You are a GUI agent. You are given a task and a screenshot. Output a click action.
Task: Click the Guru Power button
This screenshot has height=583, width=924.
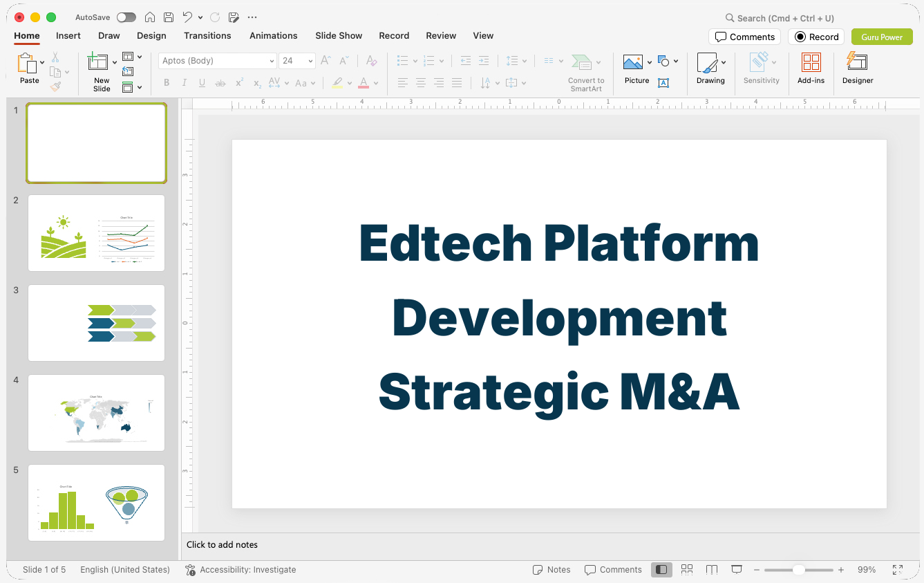click(882, 37)
